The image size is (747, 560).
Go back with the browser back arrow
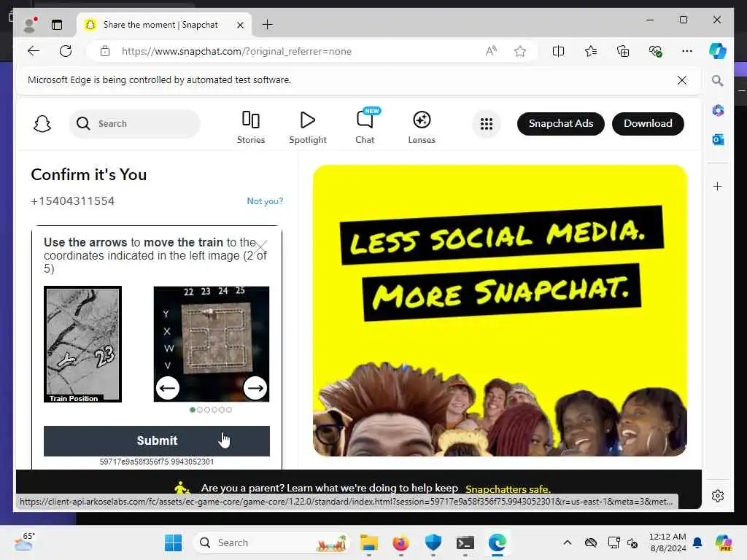click(x=34, y=51)
